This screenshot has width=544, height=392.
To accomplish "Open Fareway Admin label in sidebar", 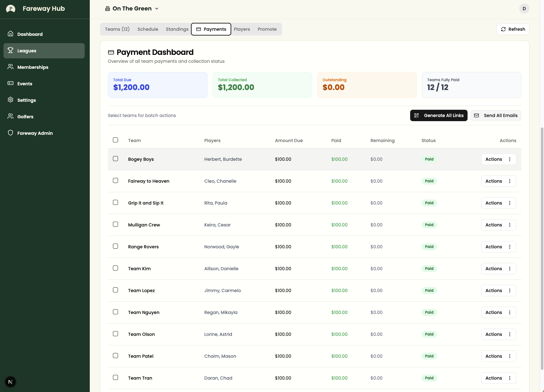I will coord(35,133).
